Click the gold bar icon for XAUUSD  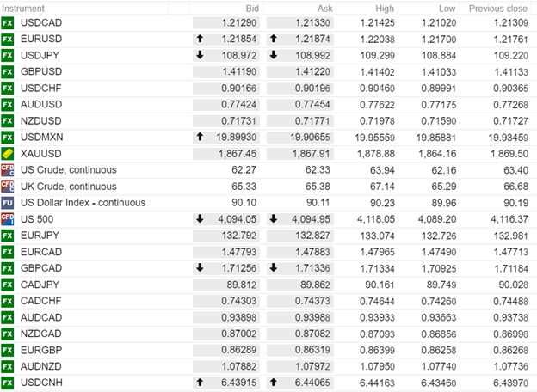(x=8, y=153)
